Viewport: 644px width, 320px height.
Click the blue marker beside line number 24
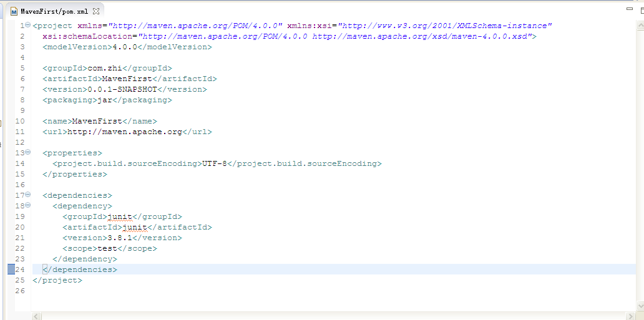[x=11, y=269]
